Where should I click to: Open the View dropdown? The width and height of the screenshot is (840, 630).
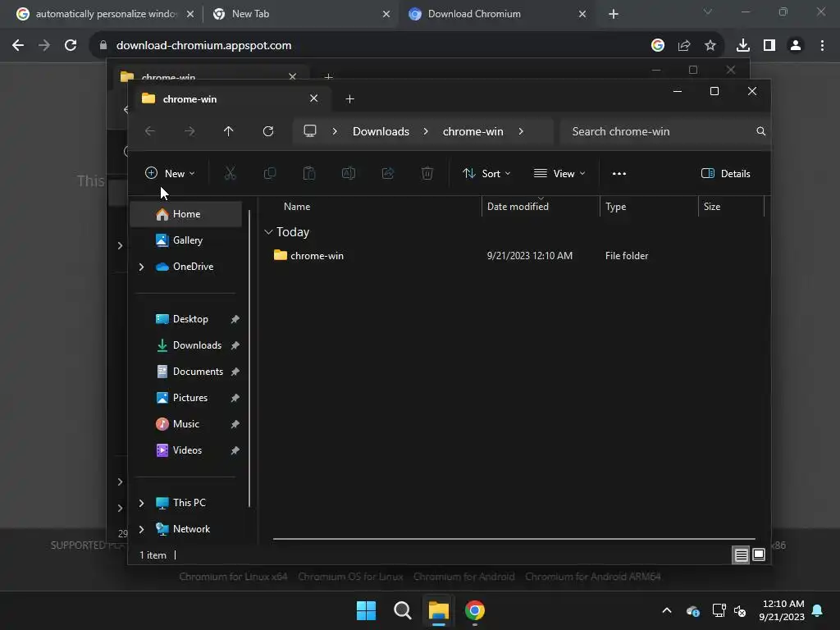point(559,173)
